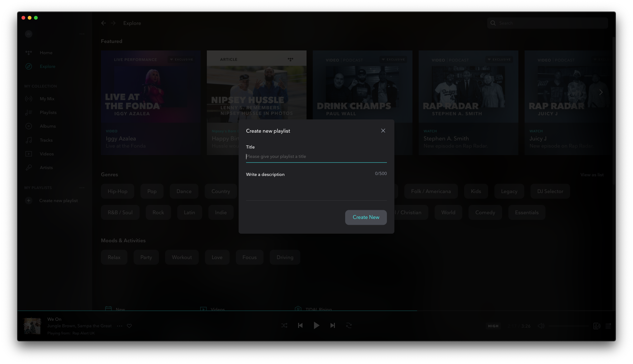The width and height of the screenshot is (633, 364).
Task: Open the Rap Radar Juicy J card
Action: (x=569, y=103)
